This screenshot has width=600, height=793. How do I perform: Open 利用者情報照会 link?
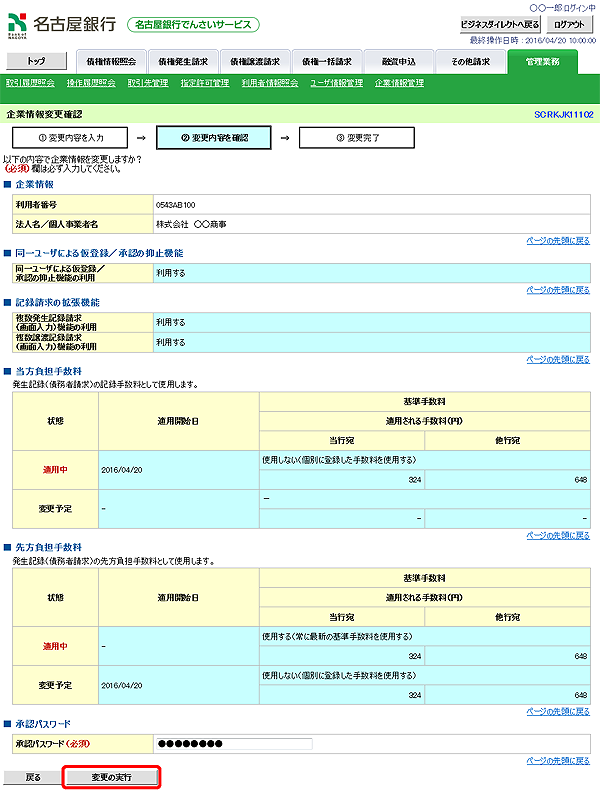(x=270, y=83)
